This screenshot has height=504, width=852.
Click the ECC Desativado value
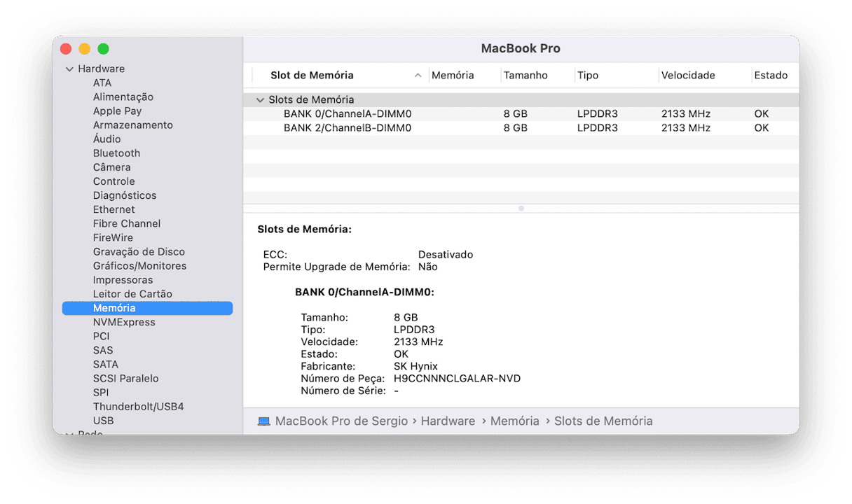click(x=446, y=255)
